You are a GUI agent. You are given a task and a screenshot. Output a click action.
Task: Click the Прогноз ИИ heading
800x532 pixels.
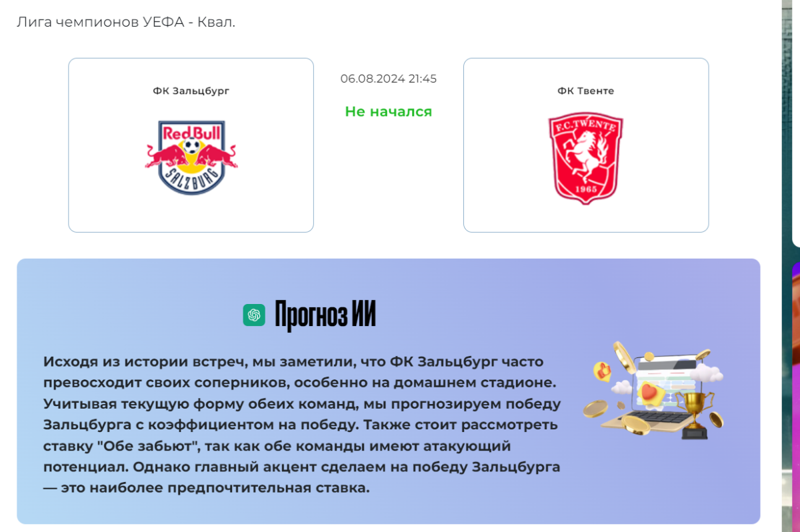[x=325, y=315]
